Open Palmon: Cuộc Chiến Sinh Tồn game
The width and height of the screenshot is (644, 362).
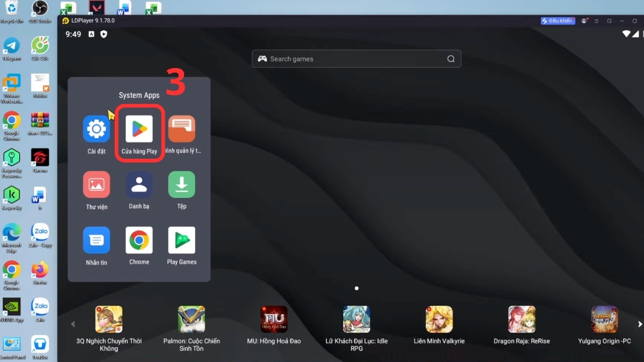tap(192, 320)
